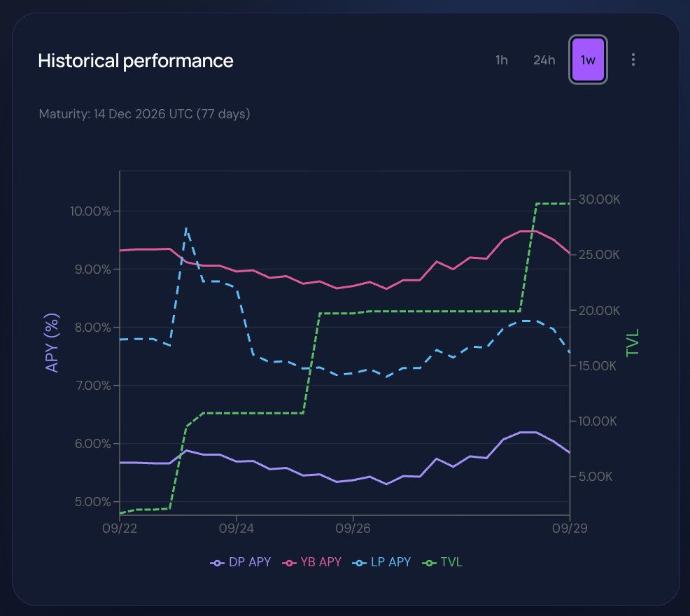Click the blue LP APY legend marker

pos(360,563)
